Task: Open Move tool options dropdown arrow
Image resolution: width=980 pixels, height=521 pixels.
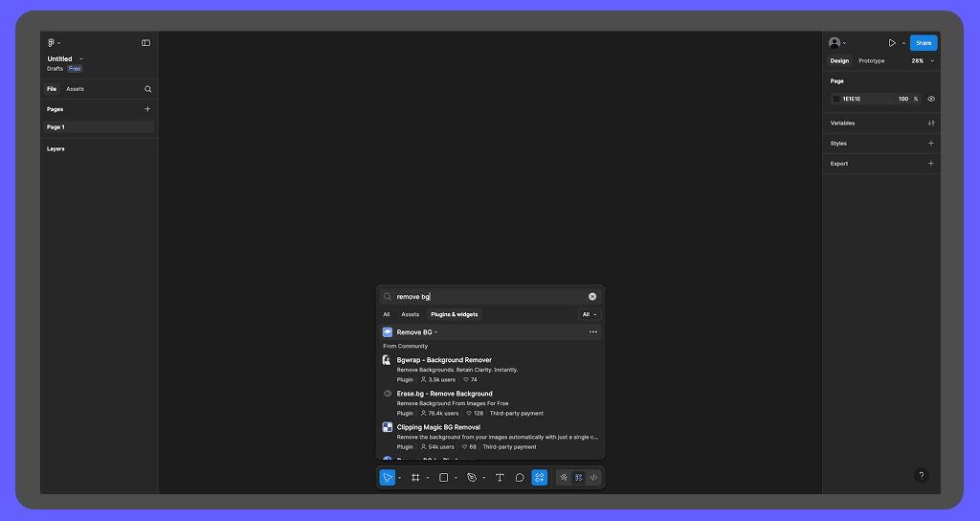Action: (400, 478)
